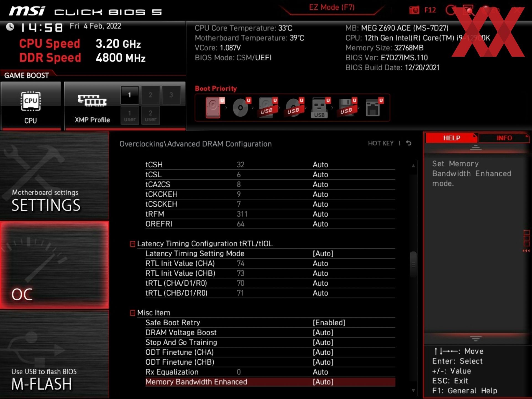Click the tCA2CS Auto value field
The image size is (532, 399).
click(320, 185)
